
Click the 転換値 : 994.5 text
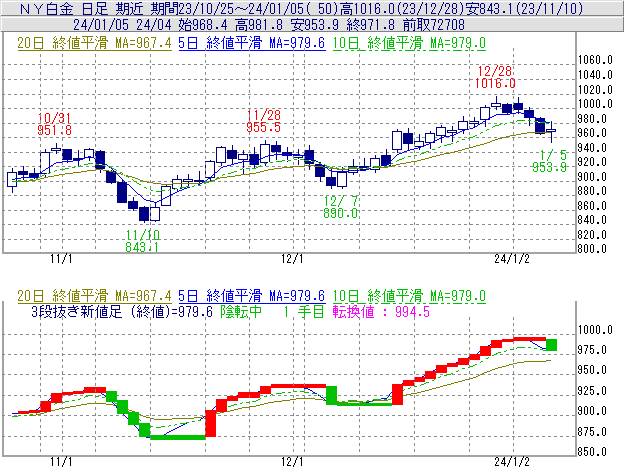coord(381,311)
